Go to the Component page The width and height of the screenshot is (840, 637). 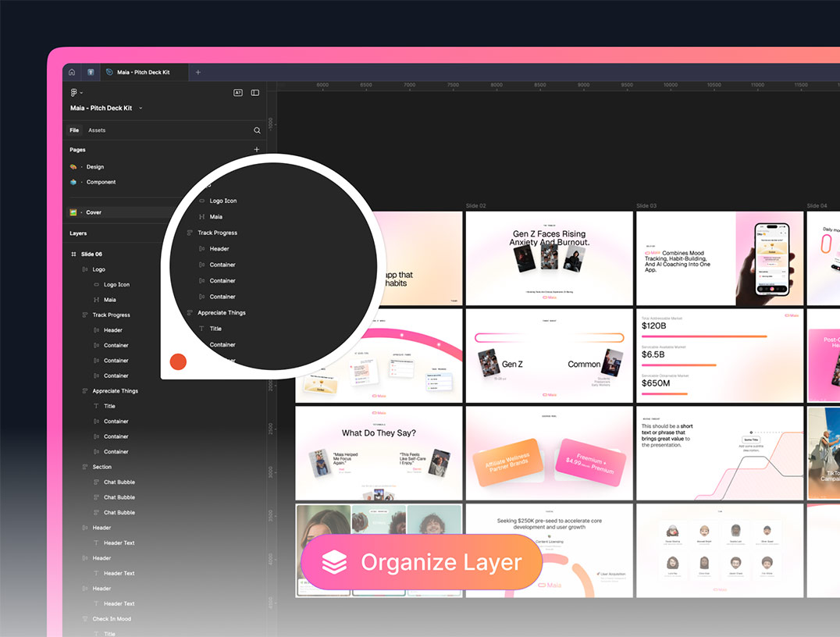[x=101, y=182]
